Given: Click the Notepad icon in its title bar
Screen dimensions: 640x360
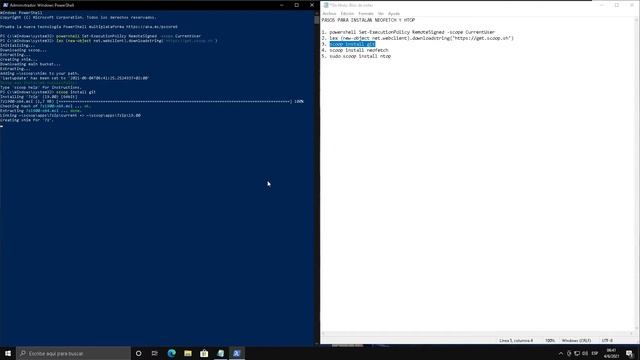Looking at the screenshot, I should click(x=326, y=5).
